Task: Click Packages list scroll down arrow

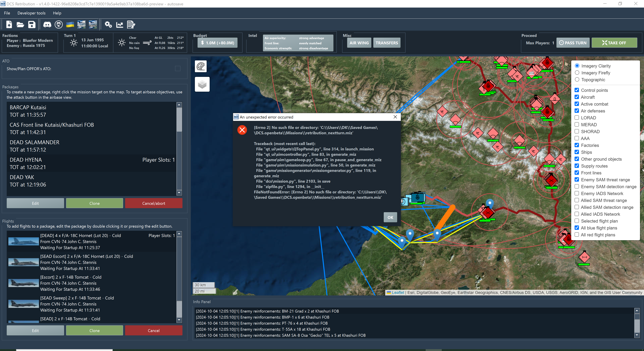Action: [x=179, y=193]
